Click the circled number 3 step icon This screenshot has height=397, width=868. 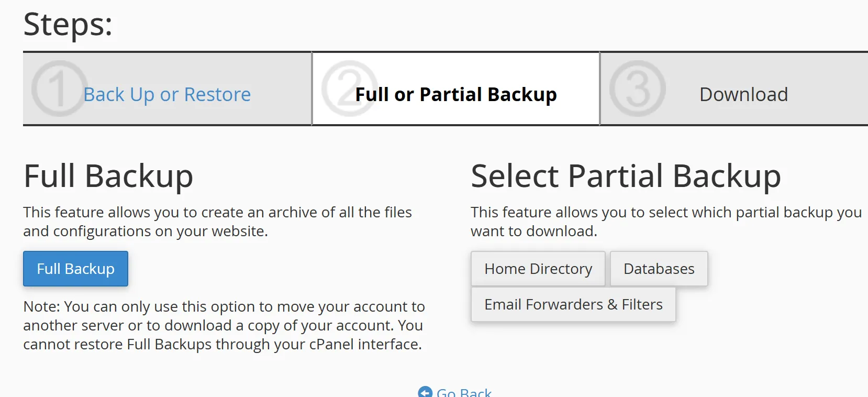pyautogui.click(x=638, y=89)
